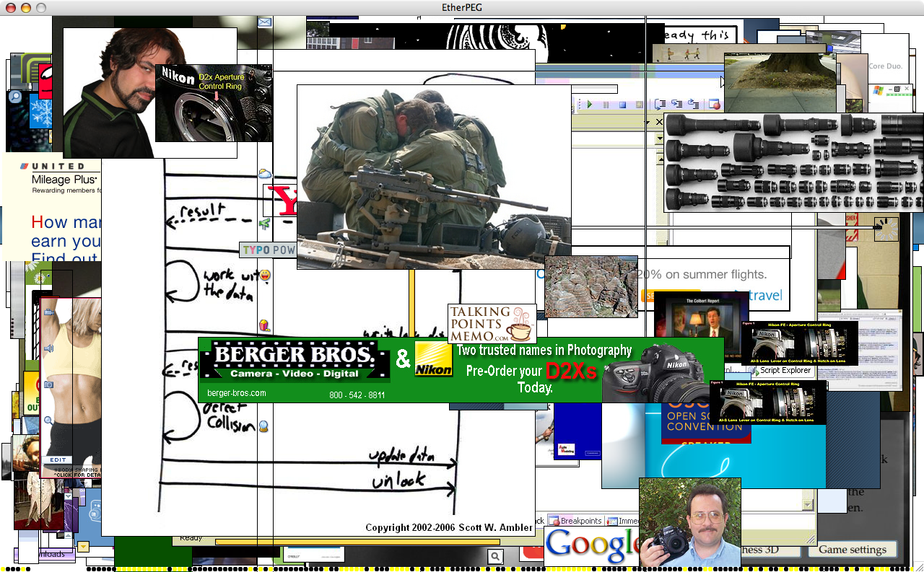Switch to the Immediate tab

623,521
